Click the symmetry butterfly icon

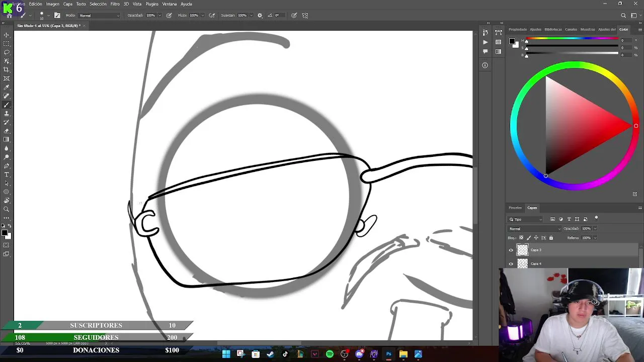tap(305, 15)
